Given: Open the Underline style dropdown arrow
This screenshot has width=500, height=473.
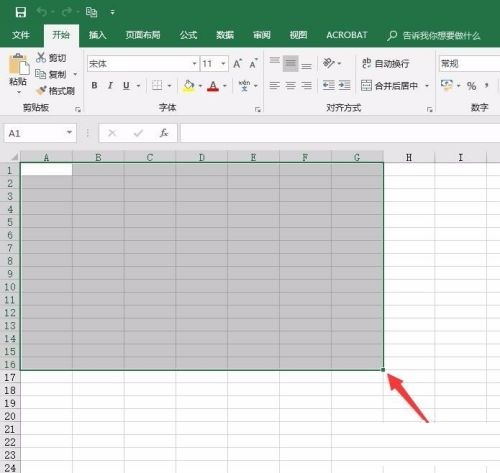Looking at the screenshot, I should pyautogui.click(x=138, y=86).
